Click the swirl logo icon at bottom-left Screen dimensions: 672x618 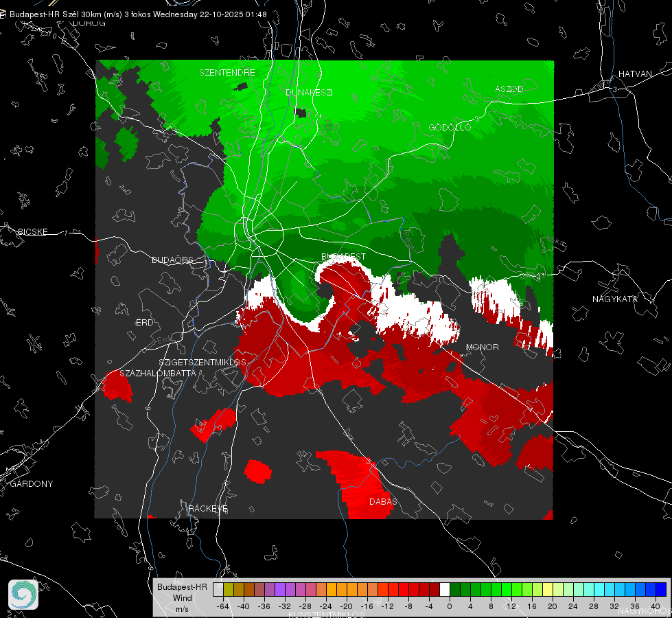(23, 595)
